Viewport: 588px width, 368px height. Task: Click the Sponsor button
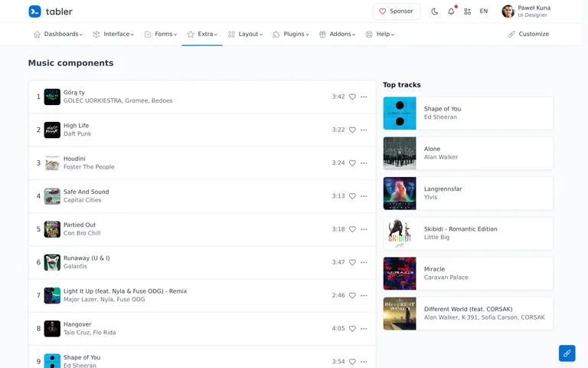pos(397,11)
